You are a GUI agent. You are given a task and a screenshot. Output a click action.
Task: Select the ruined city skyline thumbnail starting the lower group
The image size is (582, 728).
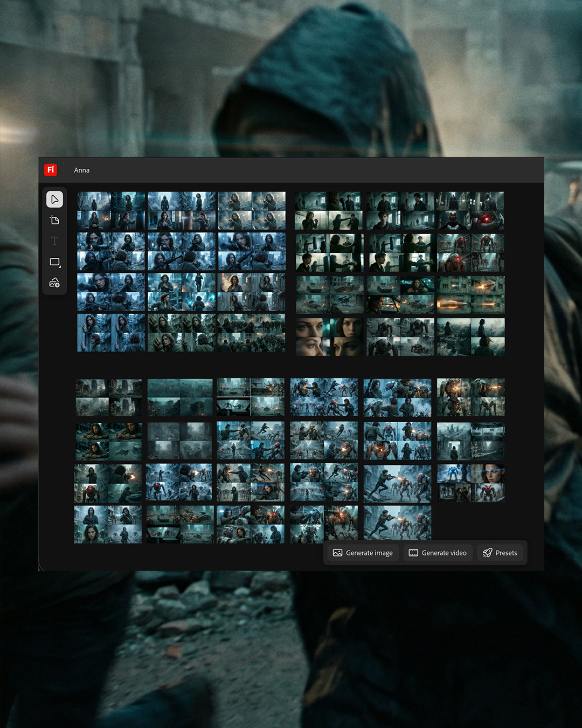(109, 397)
